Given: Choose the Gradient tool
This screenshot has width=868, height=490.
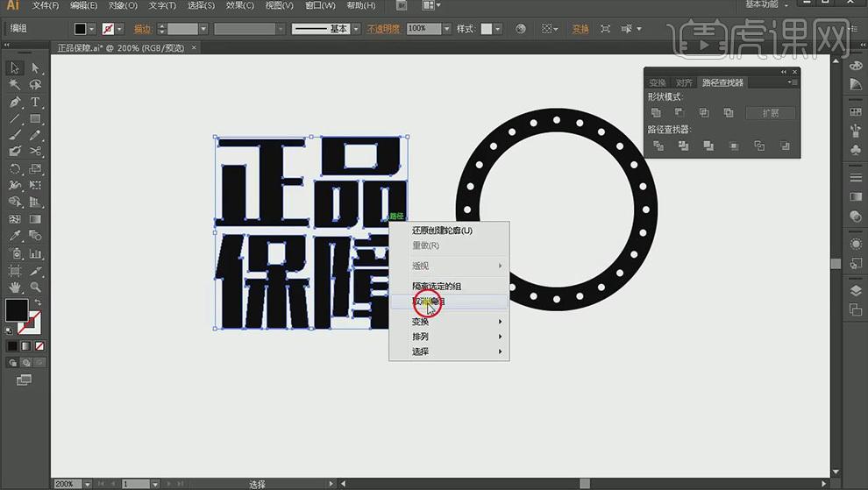Looking at the screenshot, I should (x=35, y=219).
